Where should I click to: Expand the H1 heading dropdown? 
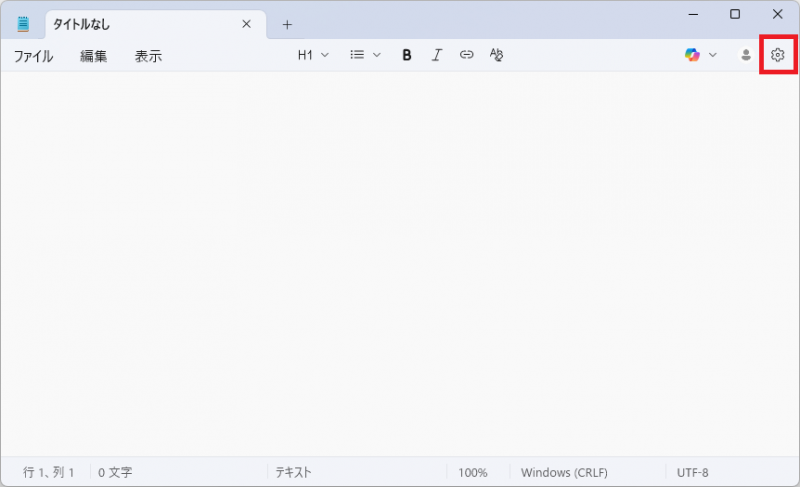pyautogui.click(x=313, y=56)
